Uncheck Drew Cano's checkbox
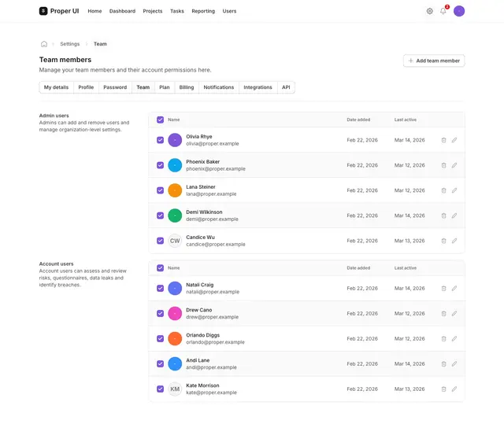The image size is (504, 435). 160,313
